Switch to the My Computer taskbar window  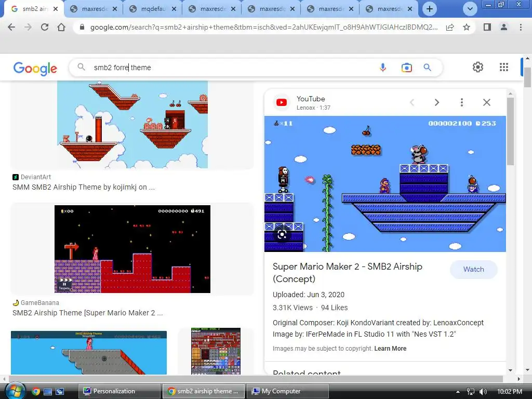click(287, 391)
